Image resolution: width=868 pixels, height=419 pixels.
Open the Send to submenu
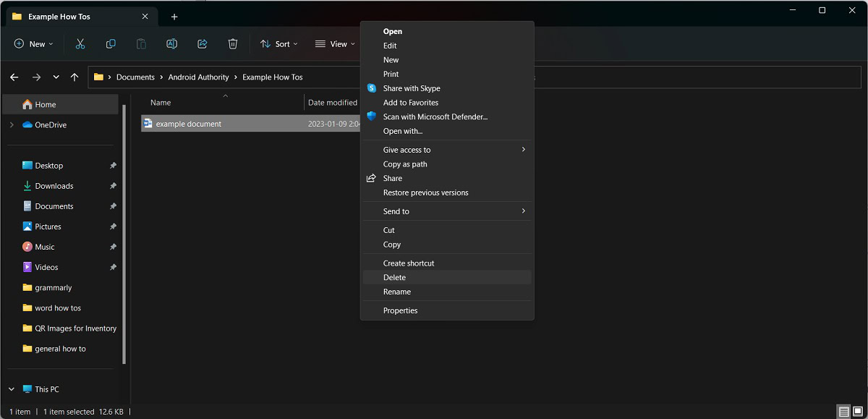pos(396,211)
